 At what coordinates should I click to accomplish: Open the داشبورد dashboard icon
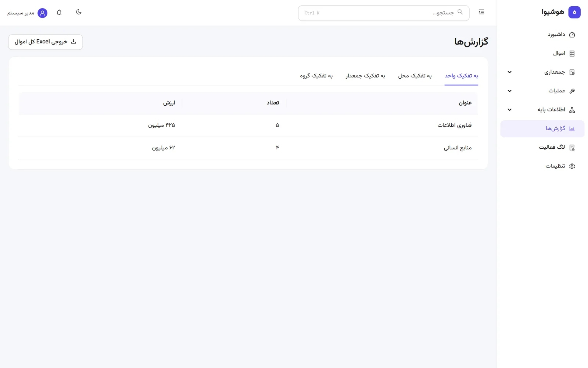572,35
